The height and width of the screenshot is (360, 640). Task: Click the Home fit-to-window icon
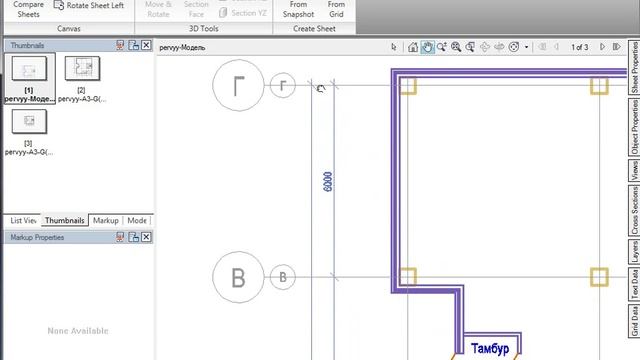point(413,47)
